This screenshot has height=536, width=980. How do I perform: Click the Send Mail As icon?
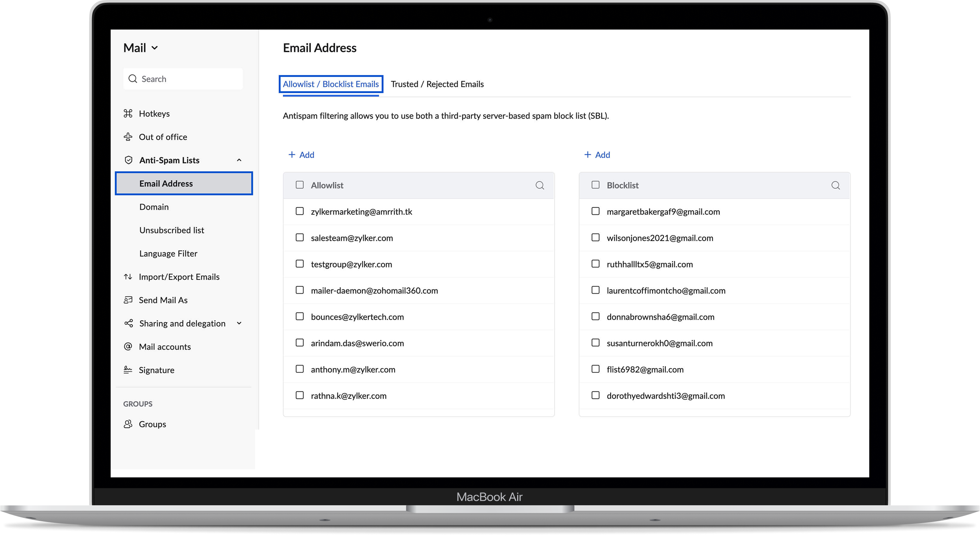(128, 300)
